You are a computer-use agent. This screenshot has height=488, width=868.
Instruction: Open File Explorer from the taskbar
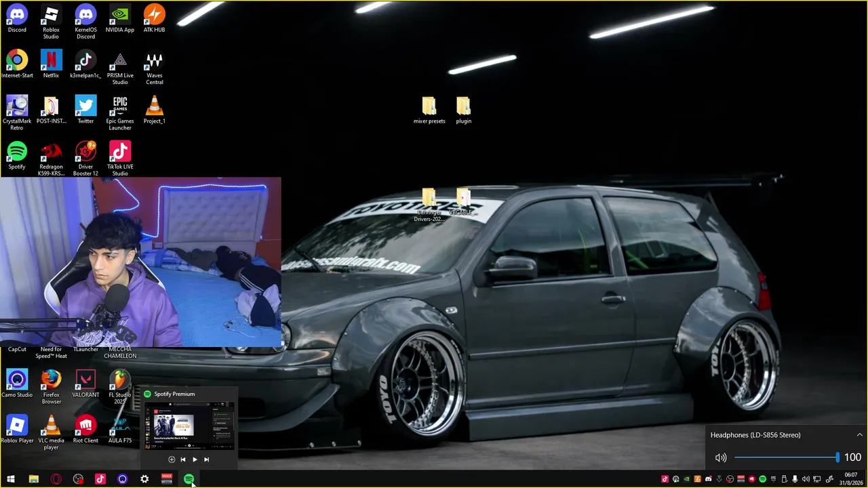point(33,479)
